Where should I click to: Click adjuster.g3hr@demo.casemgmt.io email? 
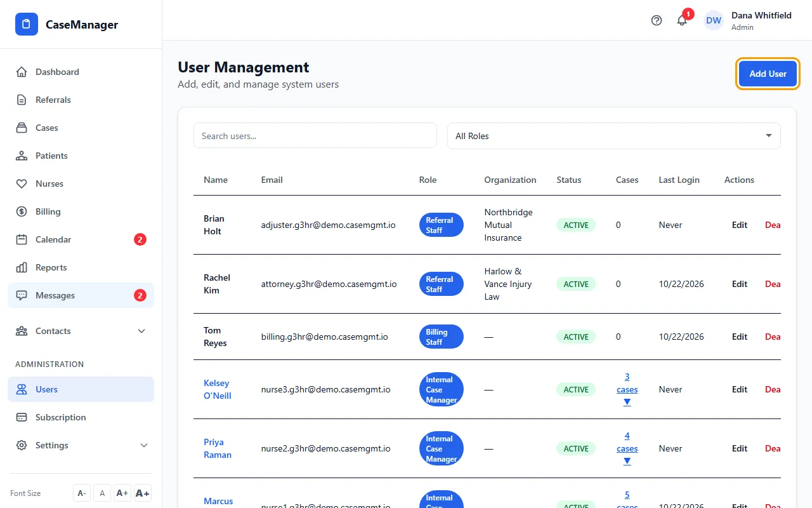pos(329,225)
